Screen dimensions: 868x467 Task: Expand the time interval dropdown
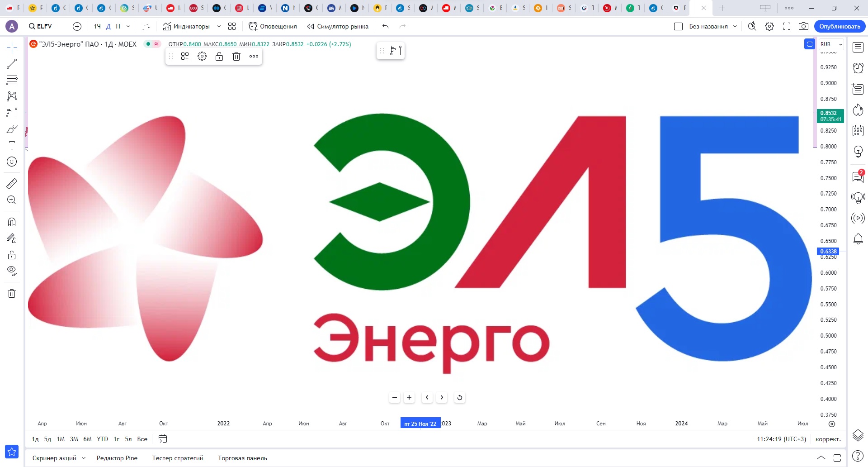pyautogui.click(x=128, y=26)
